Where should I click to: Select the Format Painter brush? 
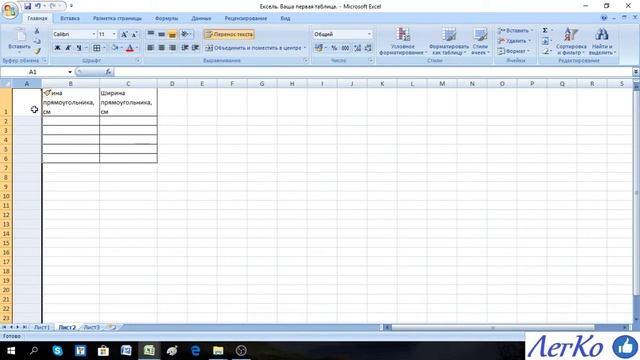coord(37,51)
